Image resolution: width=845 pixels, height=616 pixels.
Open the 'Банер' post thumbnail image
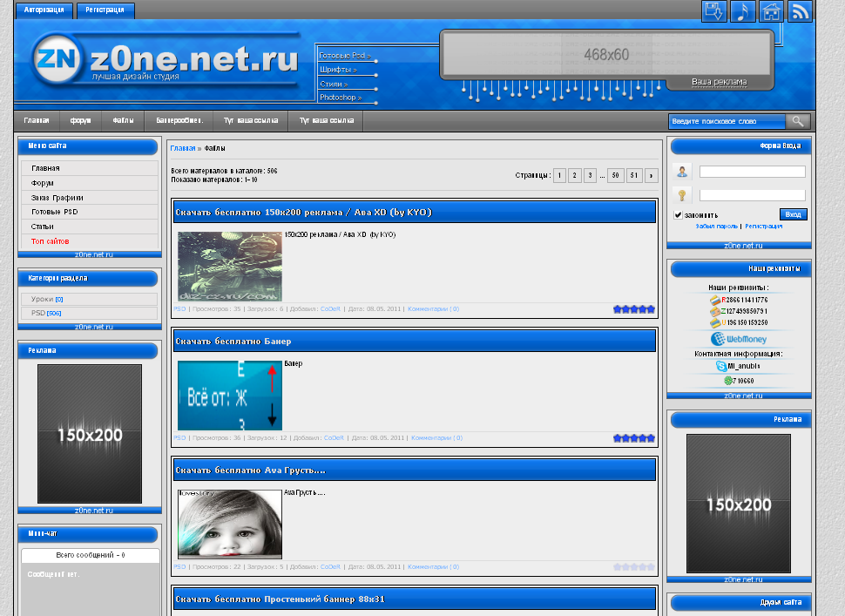[x=230, y=396]
